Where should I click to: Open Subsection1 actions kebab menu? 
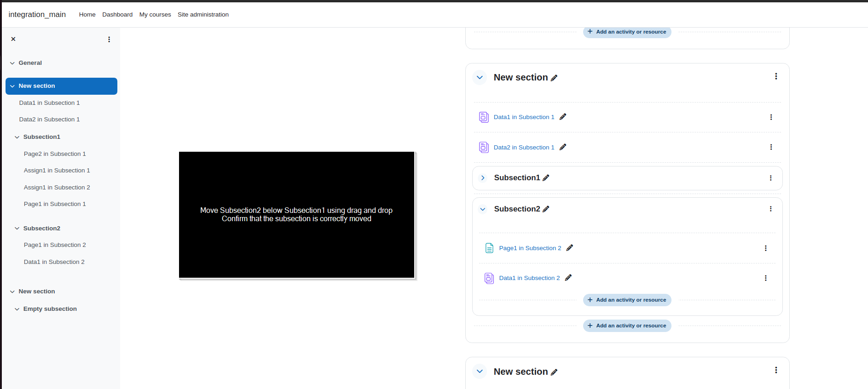pyautogui.click(x=771, y=178)
